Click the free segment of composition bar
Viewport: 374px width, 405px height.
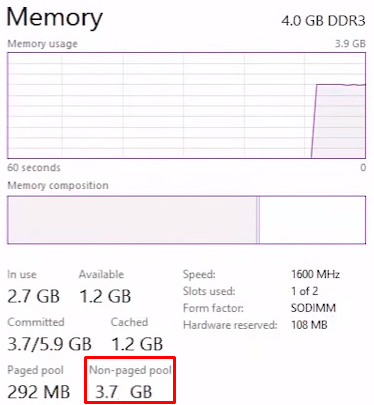tap(312, 220)
